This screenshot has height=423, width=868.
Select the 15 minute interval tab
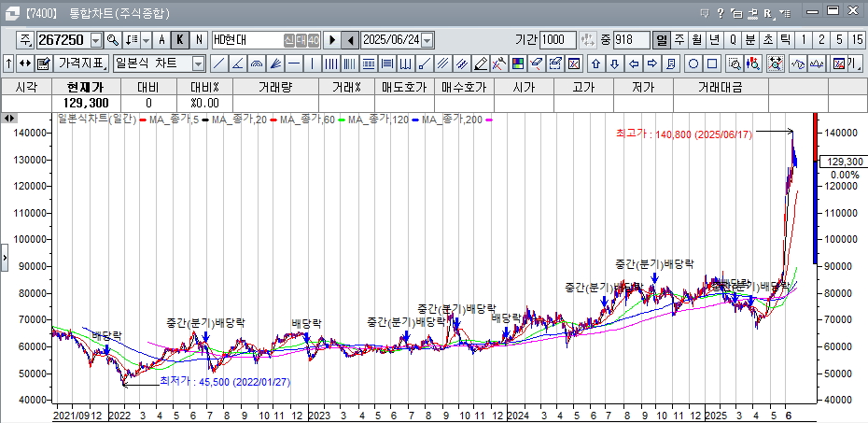[x=857, y=40]
